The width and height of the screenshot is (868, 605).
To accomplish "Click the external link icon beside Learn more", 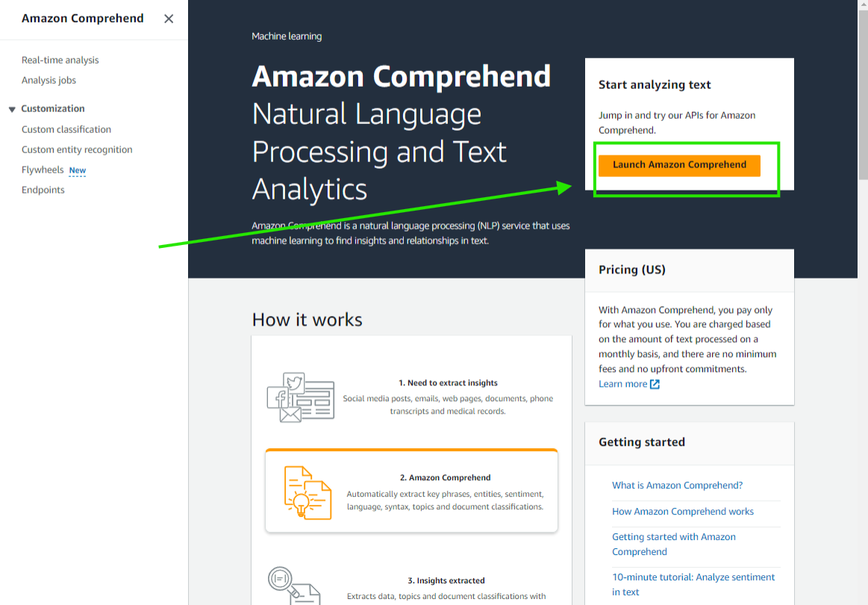I will (x=653, y=384).
